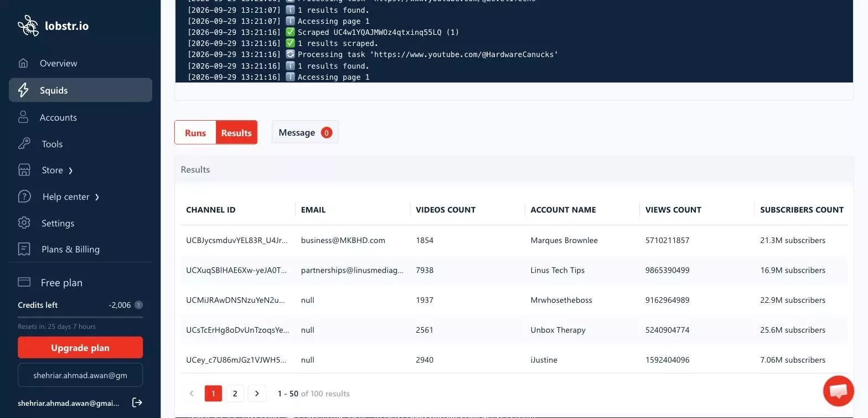Click the SUBSCRIBERS COUNT column header

[802, 210]
